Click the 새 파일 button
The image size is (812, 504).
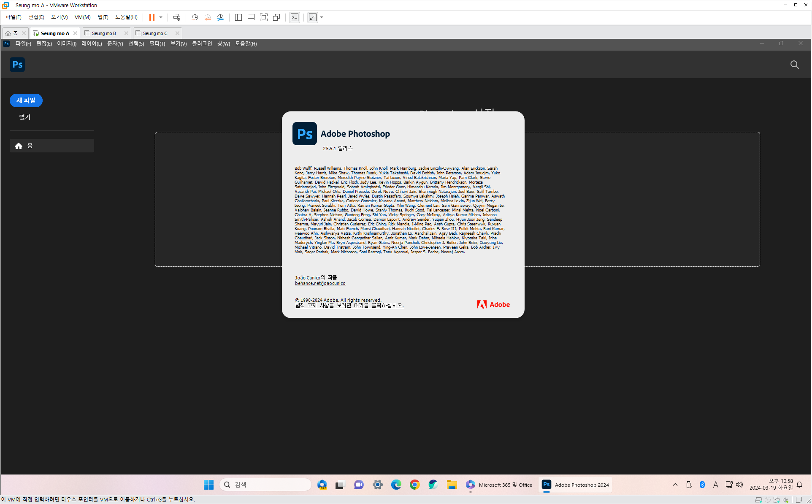26,100
